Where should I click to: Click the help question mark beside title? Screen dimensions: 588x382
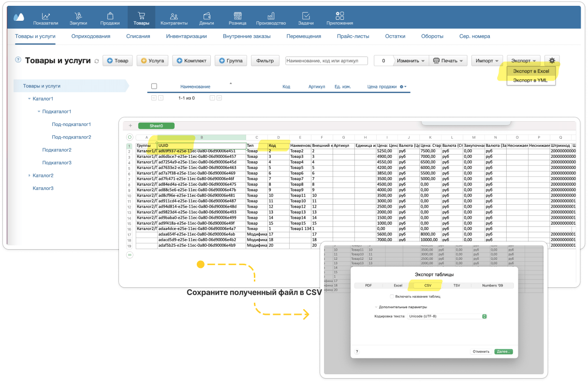click(x=18, y=60)
